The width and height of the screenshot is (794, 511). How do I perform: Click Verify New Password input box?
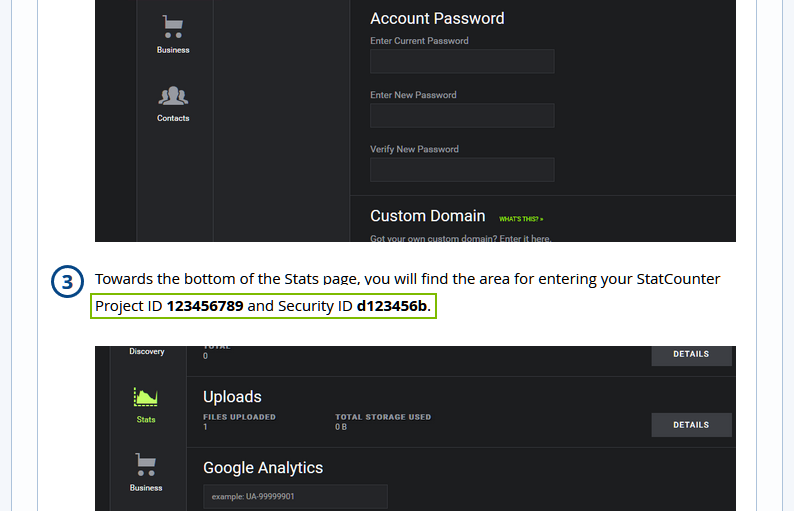462,170
